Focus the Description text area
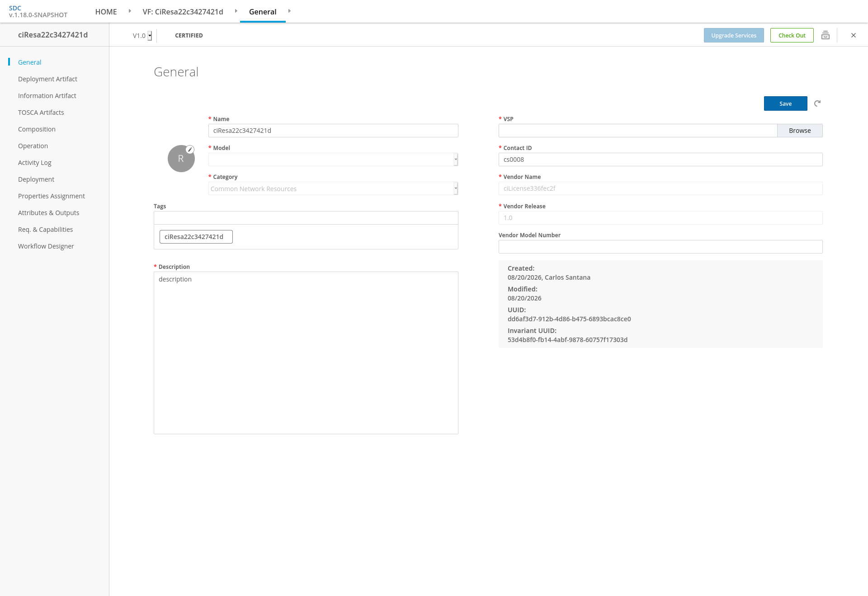Viewport: 868px width, 596px height. pyautogui.click(x=306, y=353)
